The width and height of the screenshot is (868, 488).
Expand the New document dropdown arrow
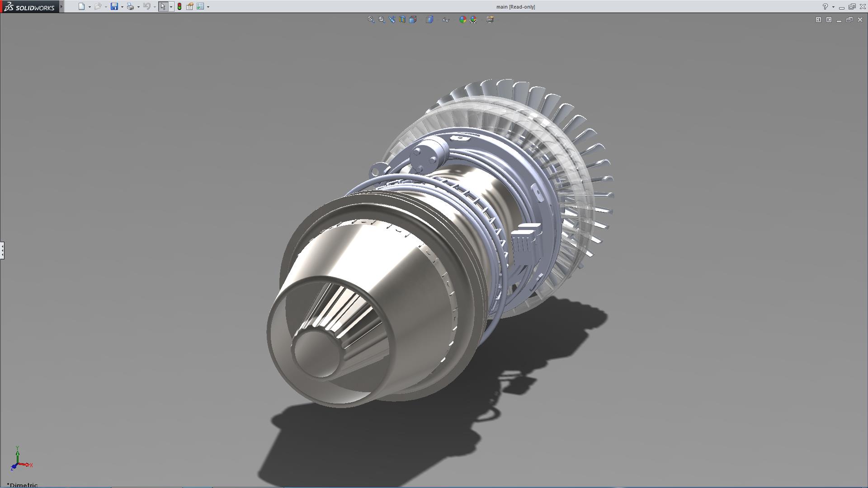[90, 7]
